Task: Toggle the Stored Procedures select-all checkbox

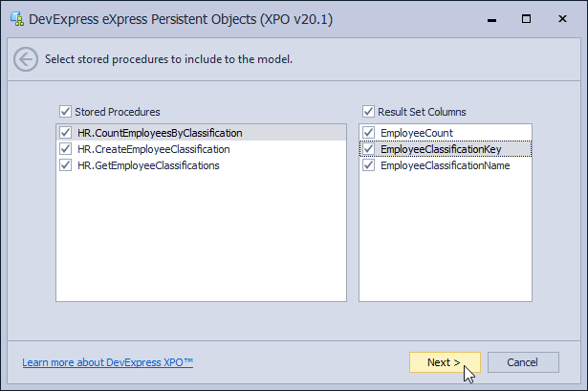Action: [65, 111]
